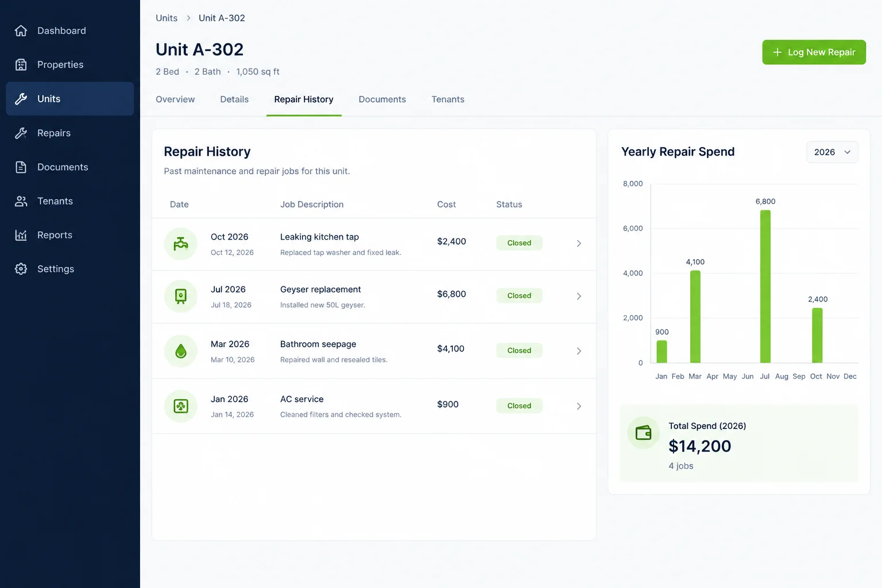
Task: Open Reports from the sidebar menu
Action: click(x=70, y=235)
